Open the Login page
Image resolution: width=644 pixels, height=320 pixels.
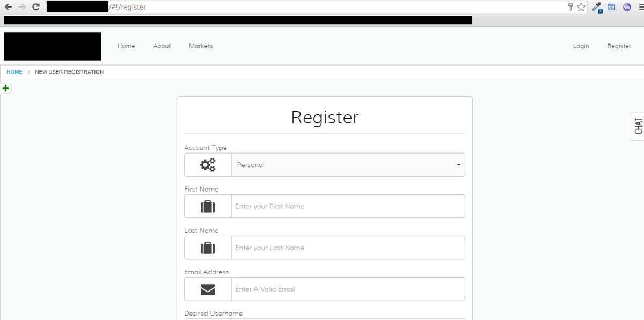(x=581, y=46)
